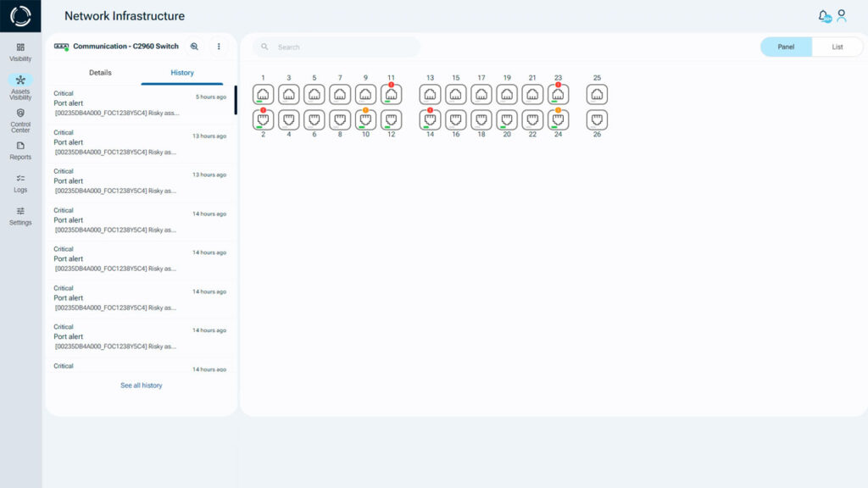Switch to Panel view
Image resolution: width=868 pixels, height=488 pixels.
tap(786, 47)
